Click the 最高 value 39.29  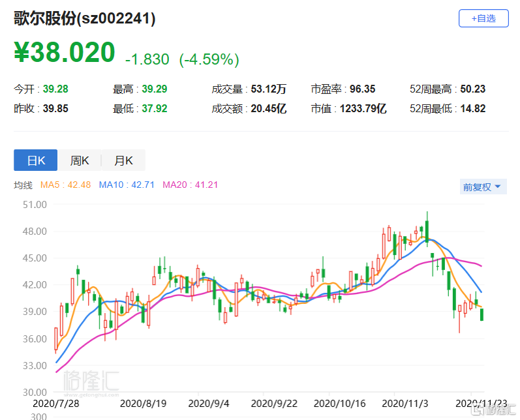[155, 89]
